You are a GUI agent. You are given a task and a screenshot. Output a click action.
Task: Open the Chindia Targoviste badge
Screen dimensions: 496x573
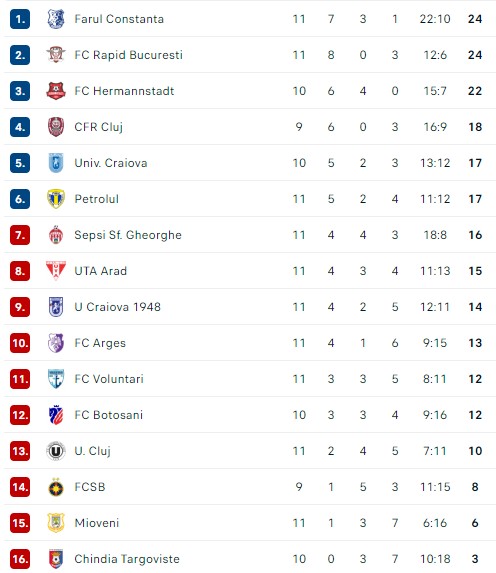[x=56, y=559]
